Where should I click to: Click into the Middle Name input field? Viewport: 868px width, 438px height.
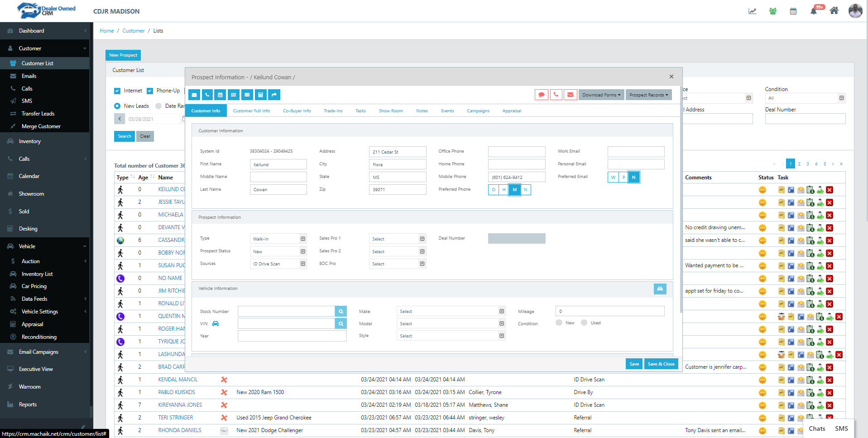pyautogui.click(x=278, y=177)
